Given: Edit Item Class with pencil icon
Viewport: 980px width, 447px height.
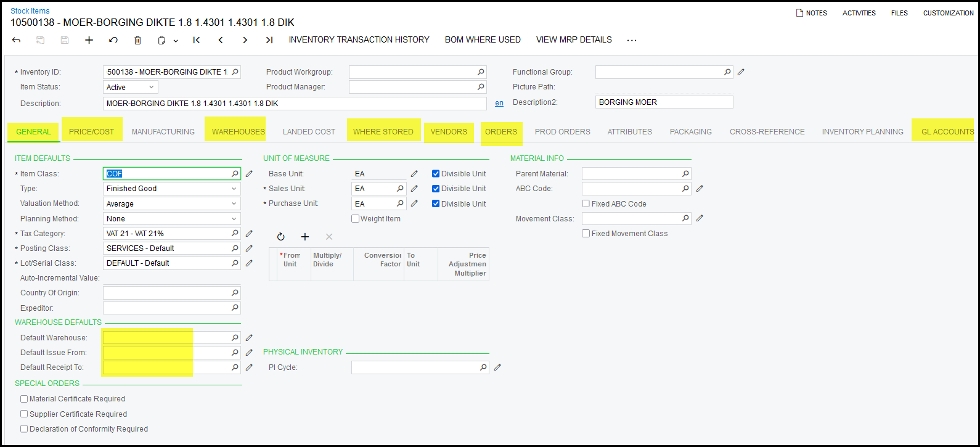Looking at the screenshot, I should (x=249, y=174).
